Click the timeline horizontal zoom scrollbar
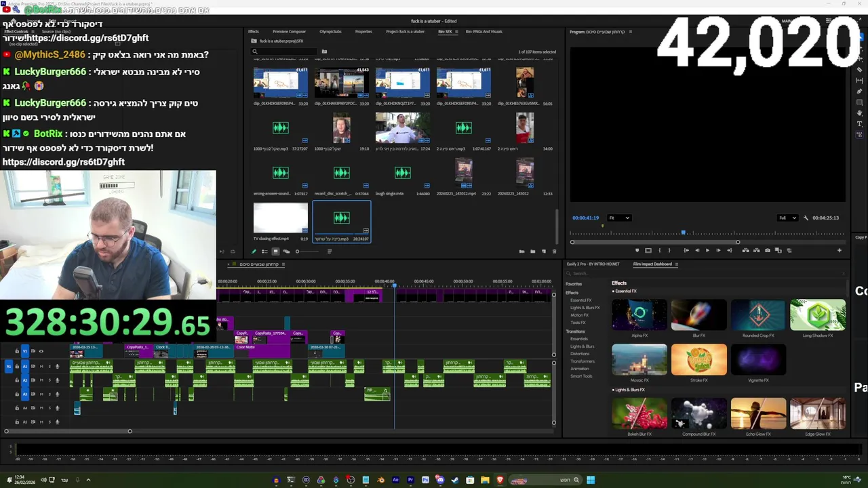The height and width of the screenshot is (488, 868). point(68,431)
